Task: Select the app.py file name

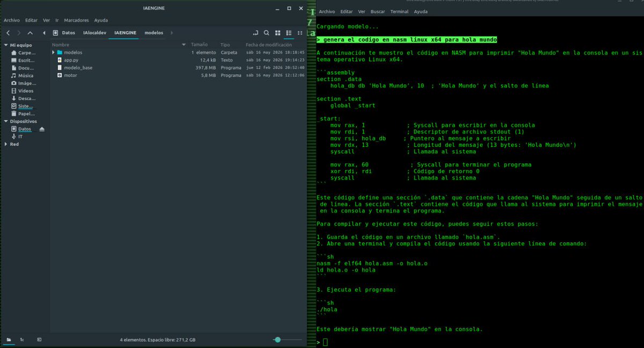Action: coord(71,60)
